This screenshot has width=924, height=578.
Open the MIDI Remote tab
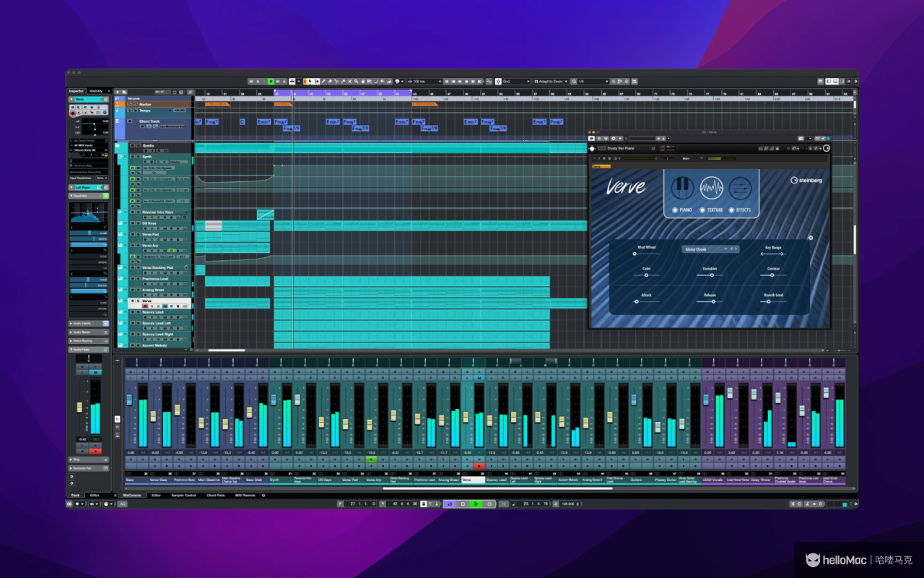click(245, 495)
